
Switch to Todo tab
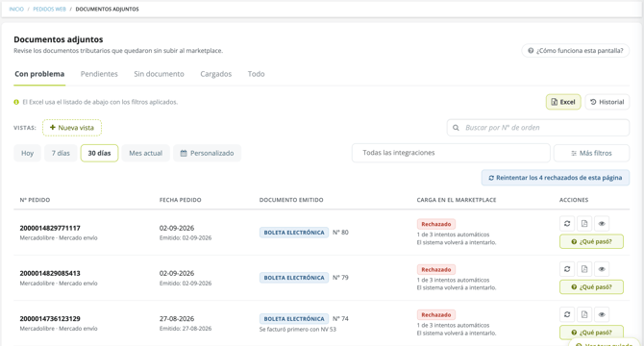256,74
